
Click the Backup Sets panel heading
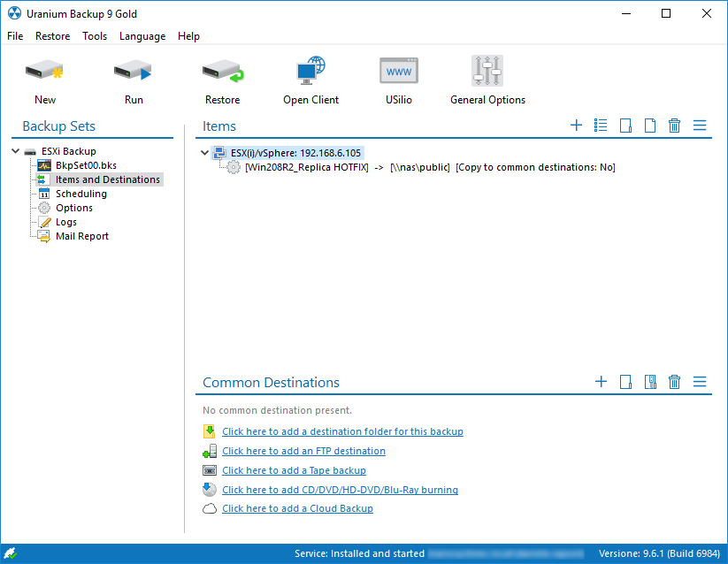pyautogui.click(x=59, y=126)
